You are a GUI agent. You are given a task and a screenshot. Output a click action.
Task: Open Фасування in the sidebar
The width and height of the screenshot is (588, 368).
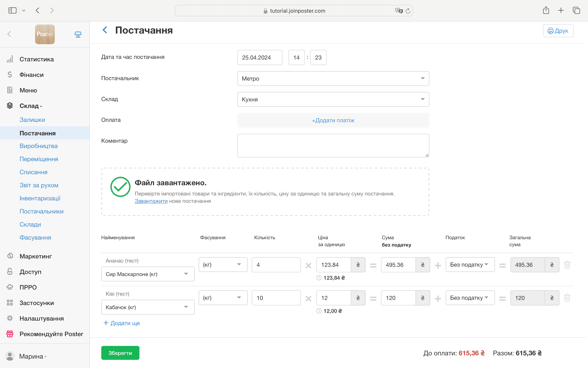pyautogui.click(x=36, y=238)
